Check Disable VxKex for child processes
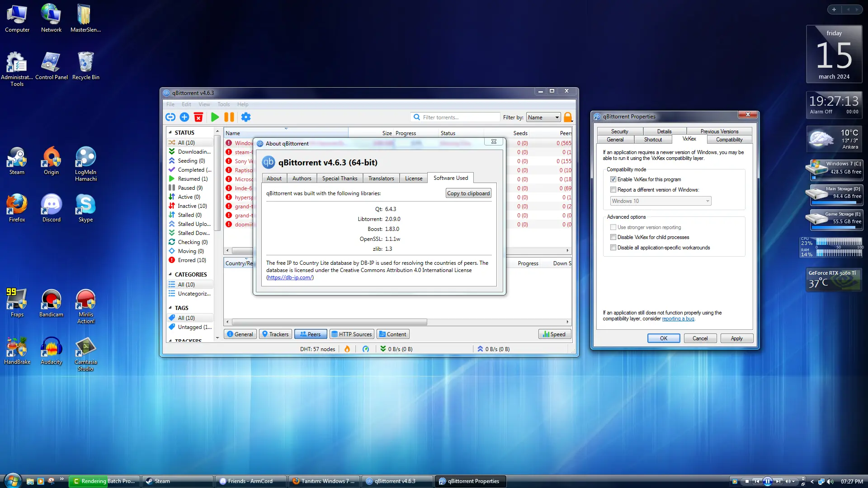Image resolution: width=868 pixels, height=488 pixels. pos(613,237)
